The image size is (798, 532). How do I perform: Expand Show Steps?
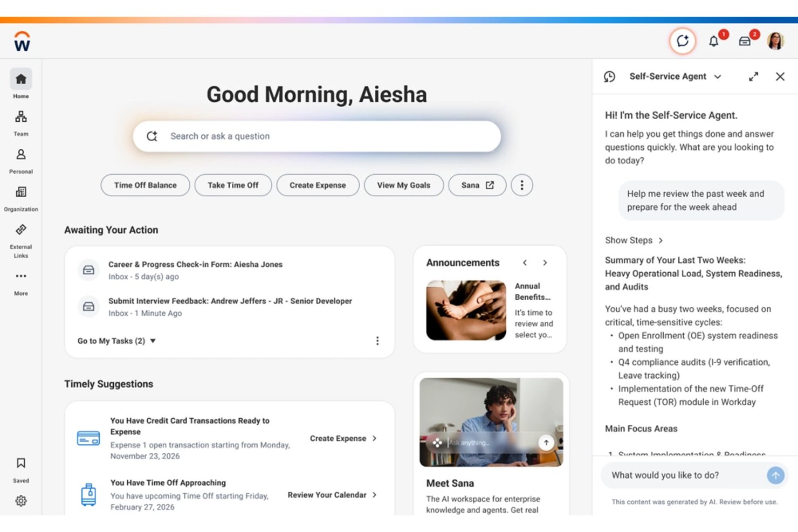coord(634,240)
